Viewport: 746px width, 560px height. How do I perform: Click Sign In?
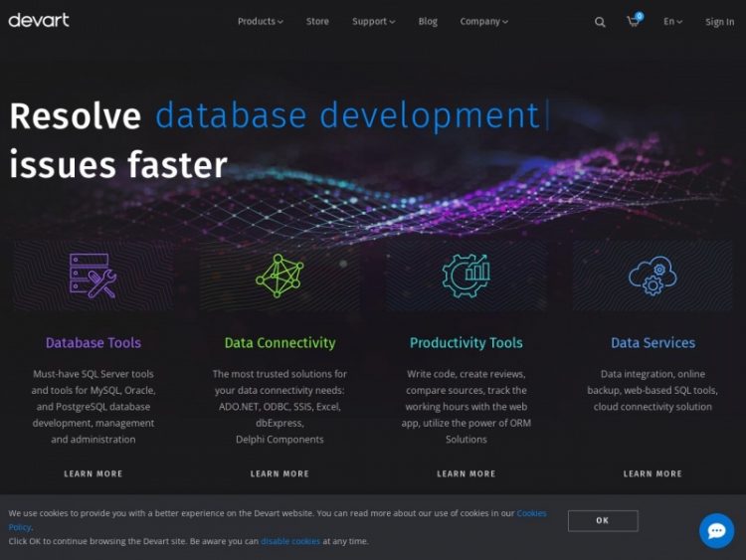pyautogui.click(x=719, y=22)
